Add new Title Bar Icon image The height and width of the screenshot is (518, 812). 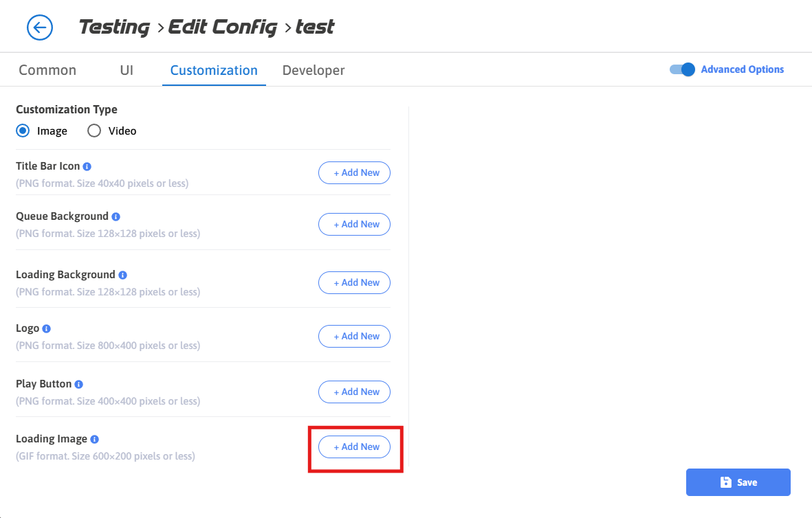click(354, 173)
